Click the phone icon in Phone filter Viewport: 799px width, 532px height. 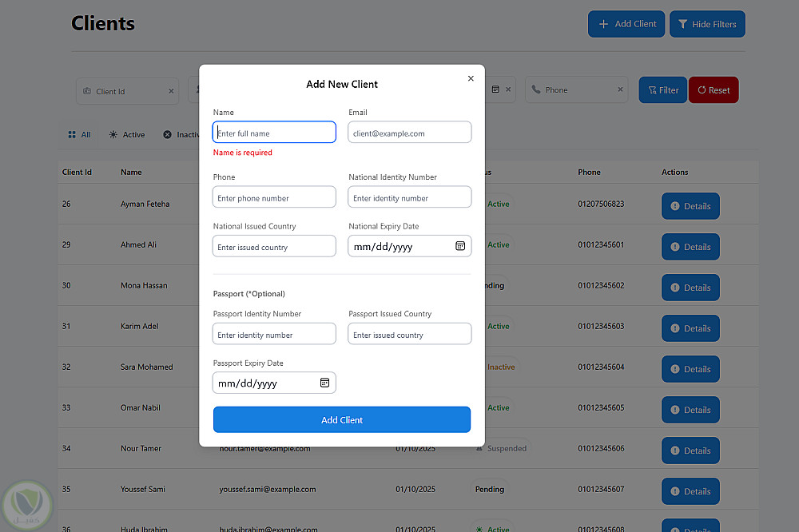pyautogui.click(x=536, y=90)
